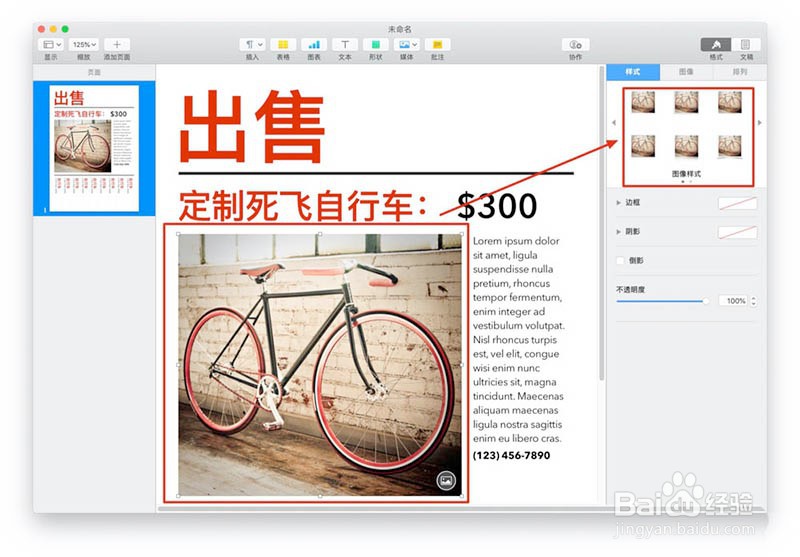
Task: Click the horizontal scrollbar below the page
Action: tap(383, 509)
